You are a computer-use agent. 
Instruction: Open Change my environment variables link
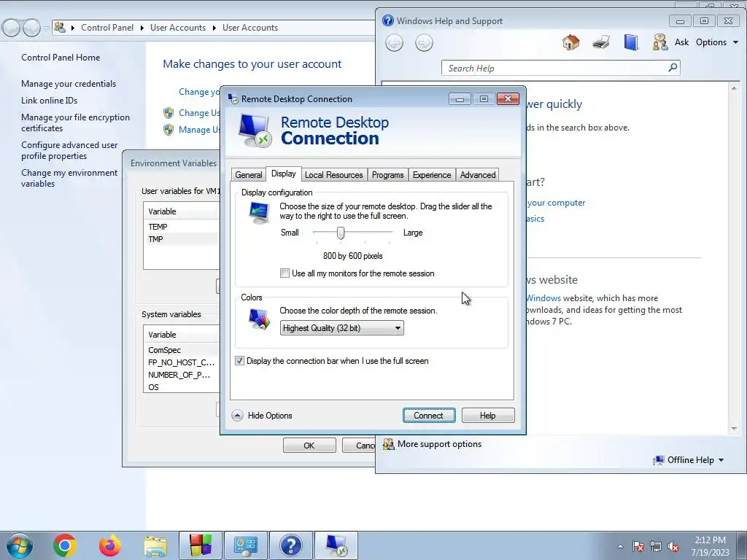pyautogui.click(x=69, y=178)
